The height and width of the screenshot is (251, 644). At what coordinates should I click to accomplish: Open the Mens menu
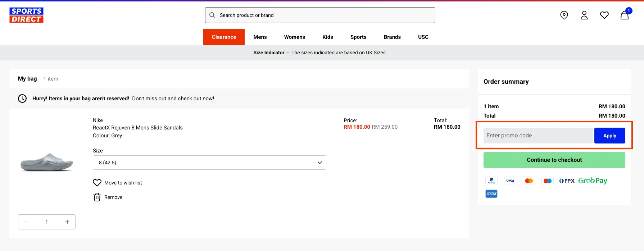click(260, 37)
